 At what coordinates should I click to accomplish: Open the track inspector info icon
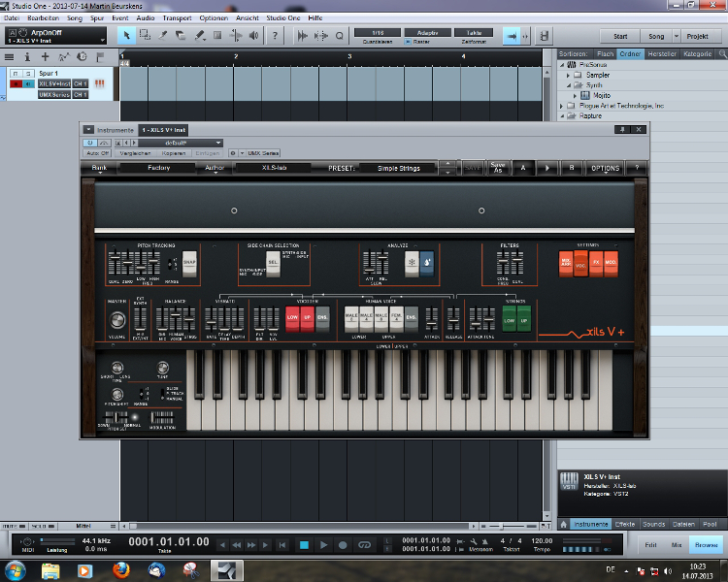27,57
